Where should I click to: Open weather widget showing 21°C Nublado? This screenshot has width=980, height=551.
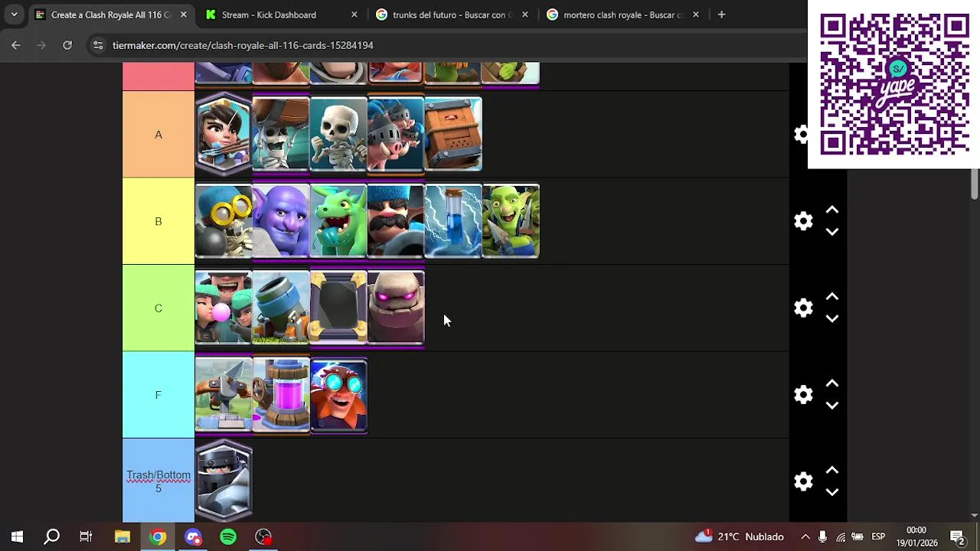point(740,536)
